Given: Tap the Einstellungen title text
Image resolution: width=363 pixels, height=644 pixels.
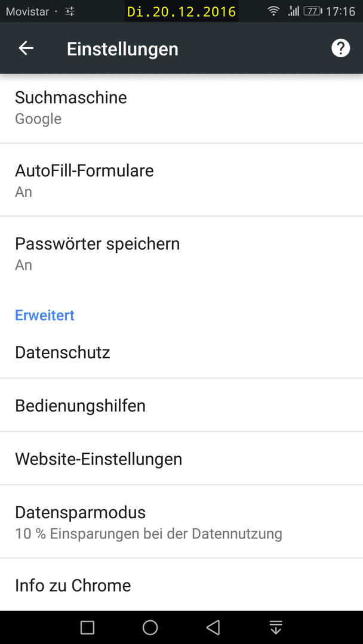Looking at the screenshot, I should [122, 49].
